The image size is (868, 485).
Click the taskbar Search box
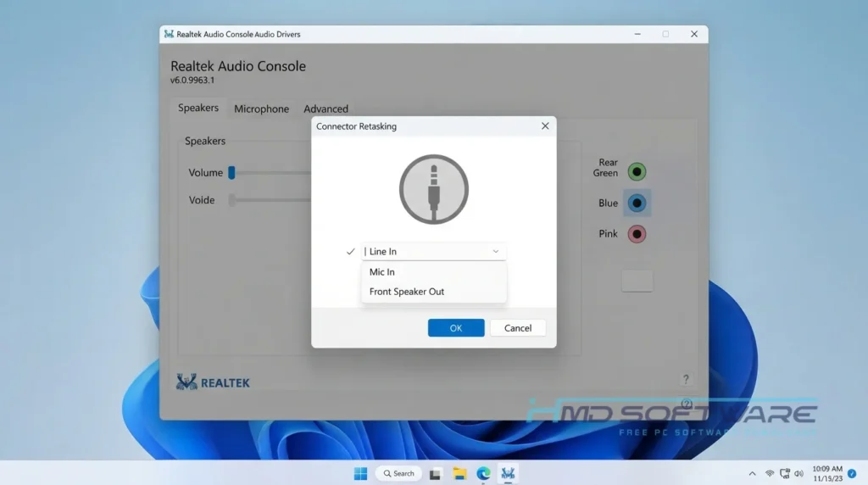click(x=398, y=473)
